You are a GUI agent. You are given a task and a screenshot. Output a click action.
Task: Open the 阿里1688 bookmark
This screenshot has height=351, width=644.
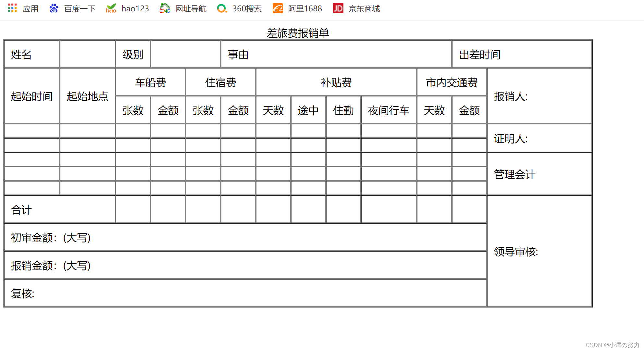tap(305, 9)
